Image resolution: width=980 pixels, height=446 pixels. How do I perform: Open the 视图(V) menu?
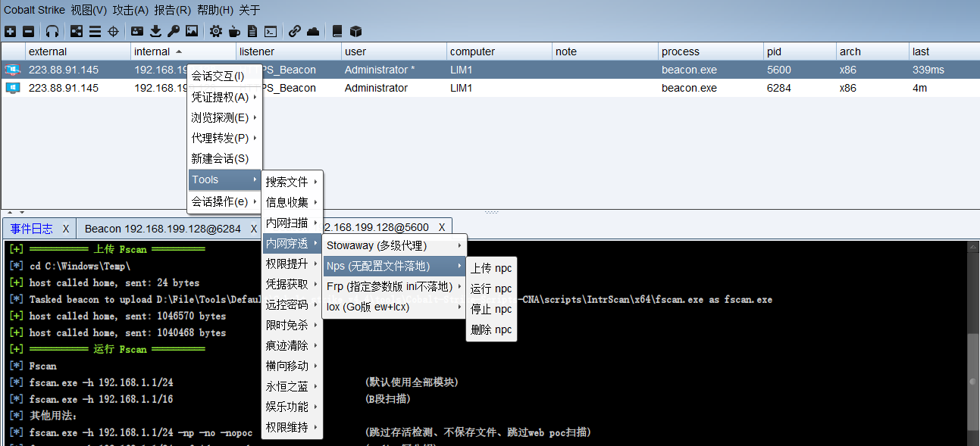coord(89,10)
